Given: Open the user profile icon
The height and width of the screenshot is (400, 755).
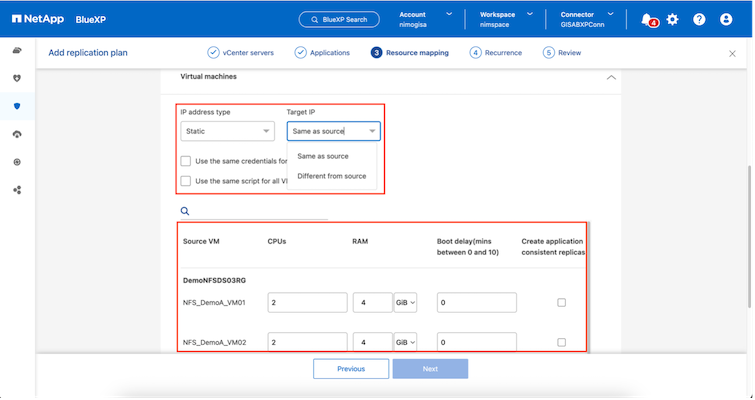Looking at the screenshot, I should 726,19.
